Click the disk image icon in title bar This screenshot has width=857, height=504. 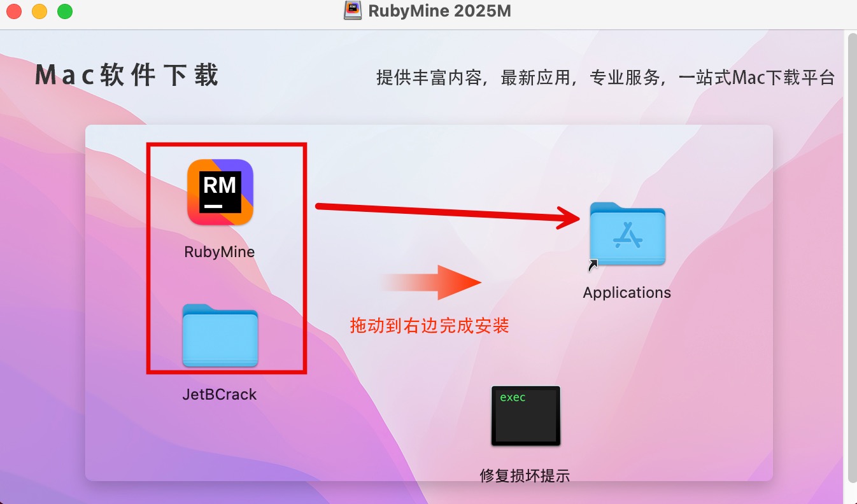click(353, 10)
